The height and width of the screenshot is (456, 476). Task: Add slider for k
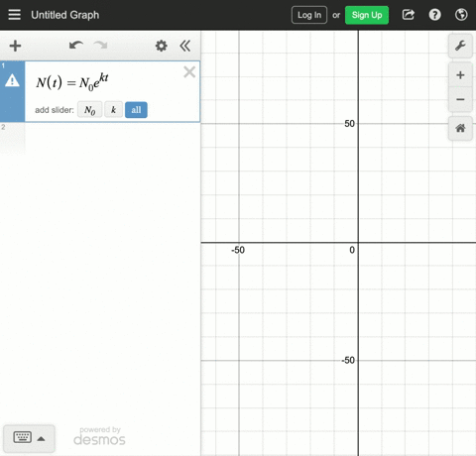click(113, 110)
